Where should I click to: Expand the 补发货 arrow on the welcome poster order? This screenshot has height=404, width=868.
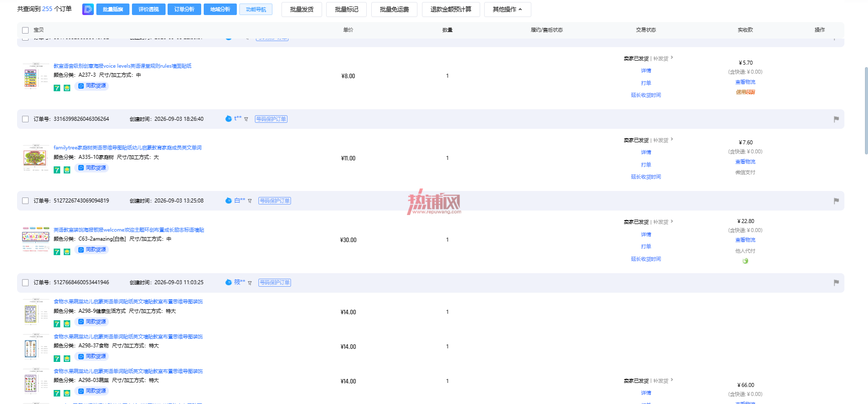coord(672,221)
